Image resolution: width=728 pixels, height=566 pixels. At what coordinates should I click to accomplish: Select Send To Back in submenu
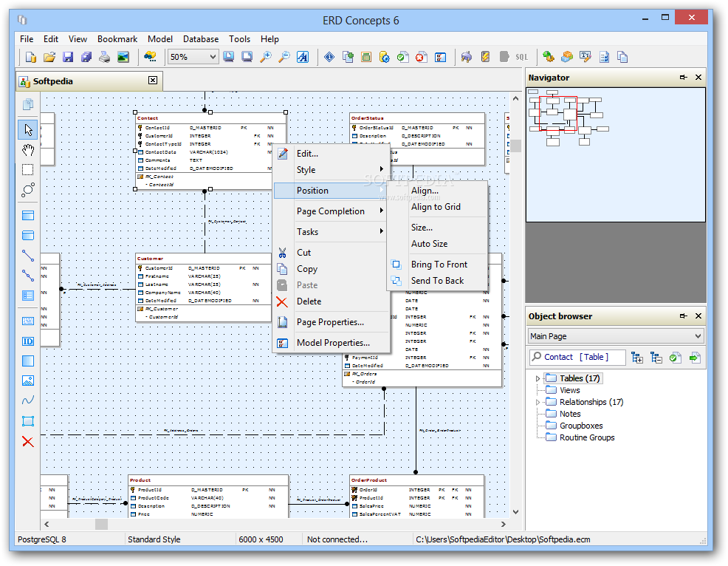[x=437, y=281]
